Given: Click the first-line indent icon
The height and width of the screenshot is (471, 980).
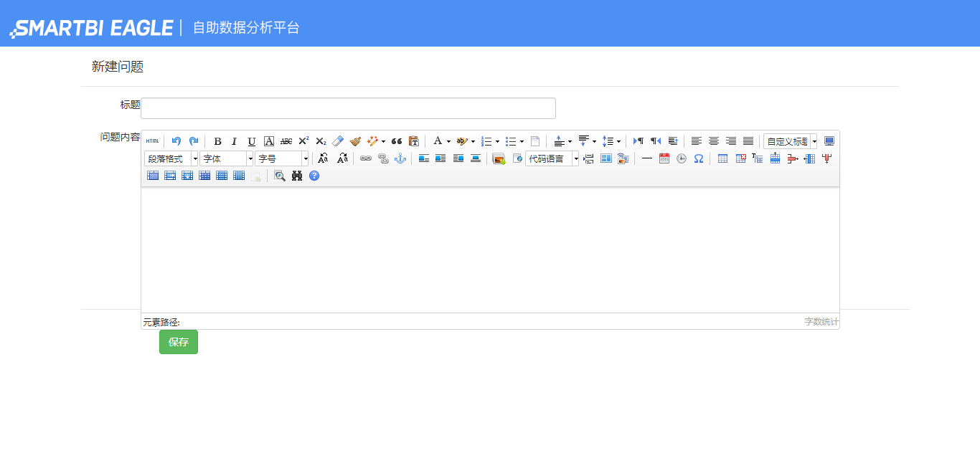Looking at the screenshot, I should [673, 141].
